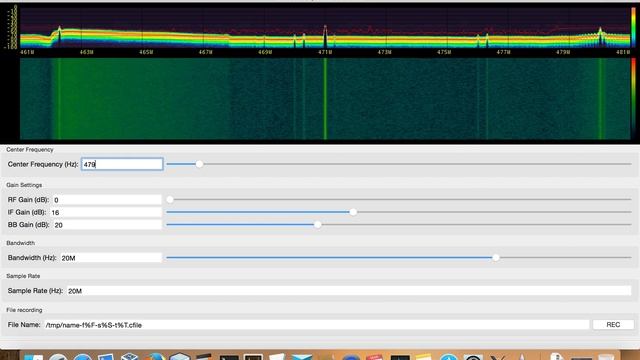Click the 'Bandwidth (Hz):' label
The height and width of the screenshot is (360, 640).
32,258
